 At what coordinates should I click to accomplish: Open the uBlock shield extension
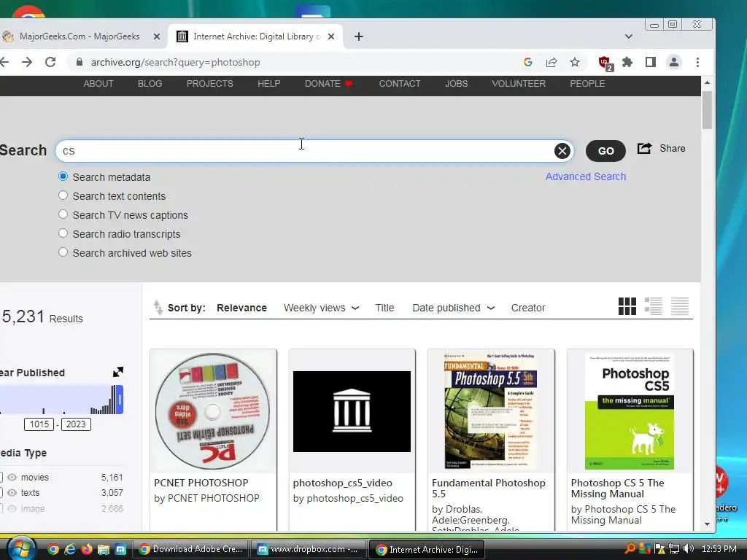point(605,63)
